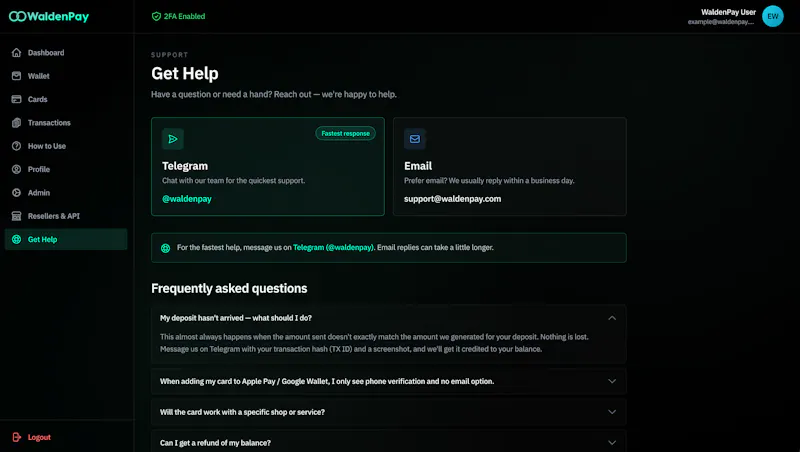Viewport: 800px width, 452px height.
Task: Open How to Use guide
Action: pos(66,146)
